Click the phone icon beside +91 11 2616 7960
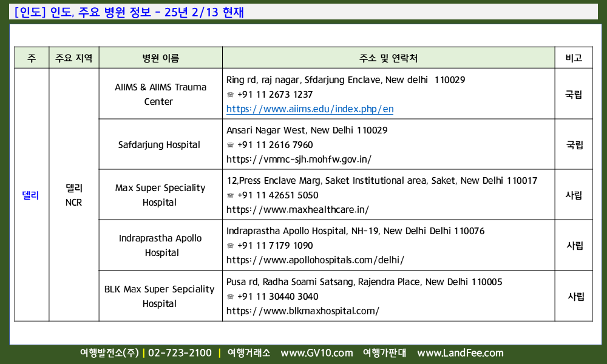Image resolution: width=607 pixels, height=364 pixels. [x=230, y=145]
